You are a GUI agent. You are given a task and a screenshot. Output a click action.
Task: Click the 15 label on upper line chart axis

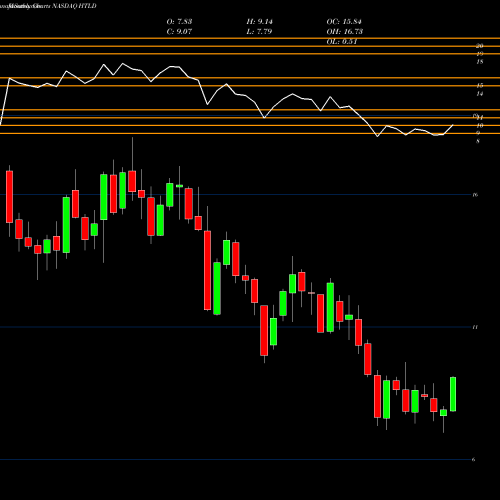(480, 86)
